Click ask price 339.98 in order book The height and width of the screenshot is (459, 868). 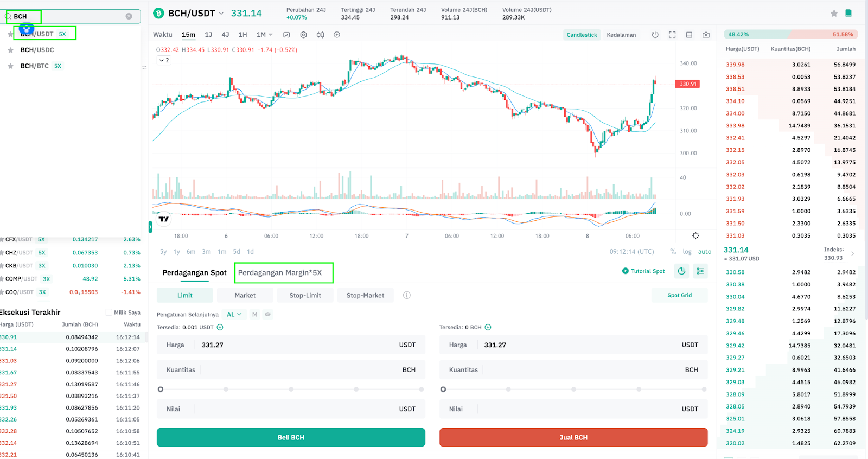[x=735, y=65]
